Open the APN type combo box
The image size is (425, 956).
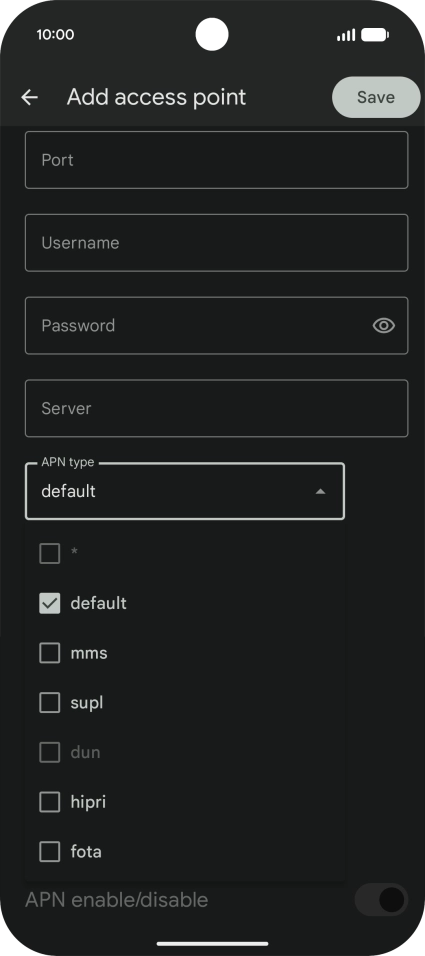(x=185, y=491)
